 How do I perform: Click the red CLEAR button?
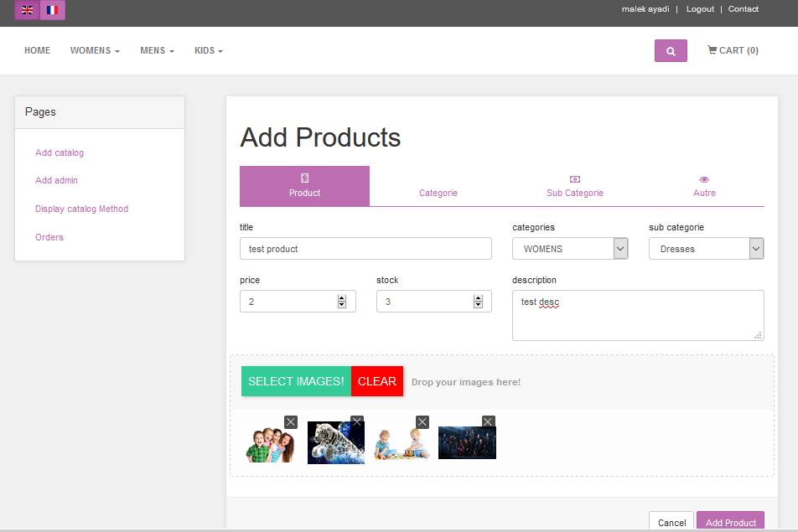[x=377, y=381]
